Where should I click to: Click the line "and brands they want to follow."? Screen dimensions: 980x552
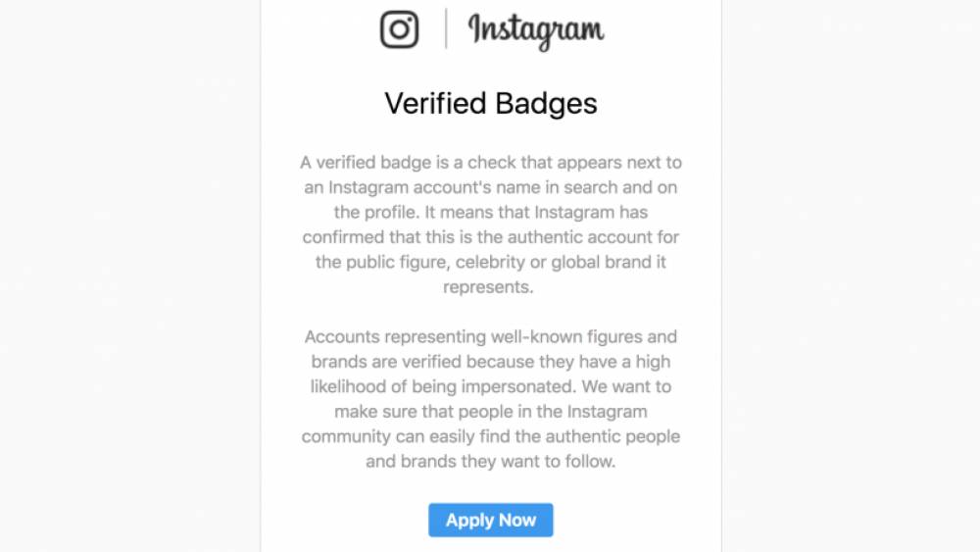point(491,462)
